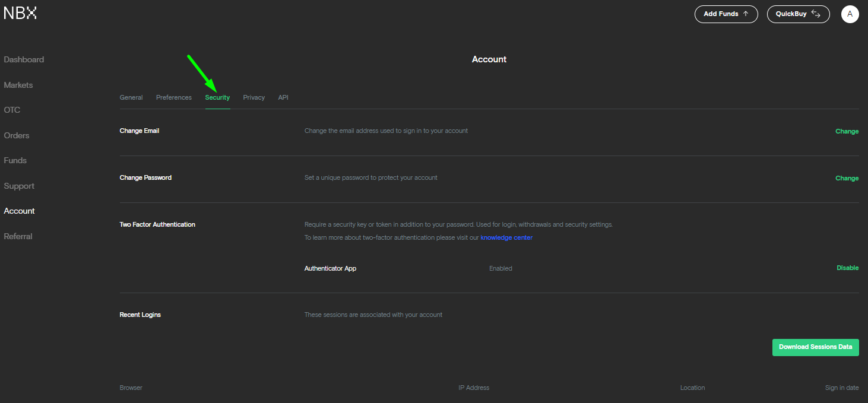
Task: Switch to the Preferences tab
Action: 174,97
